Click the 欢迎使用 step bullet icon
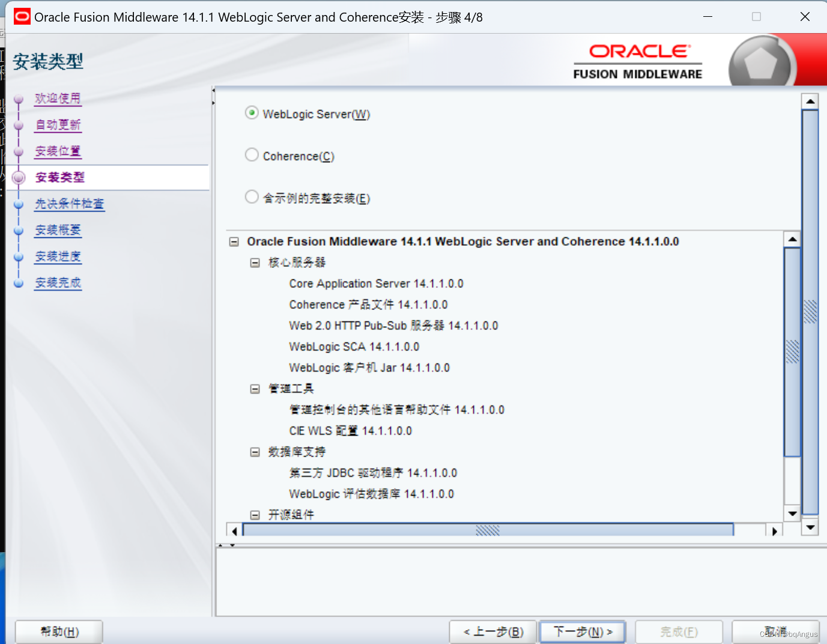The height and width of the screenshot is (644, 827). [19, 99]
